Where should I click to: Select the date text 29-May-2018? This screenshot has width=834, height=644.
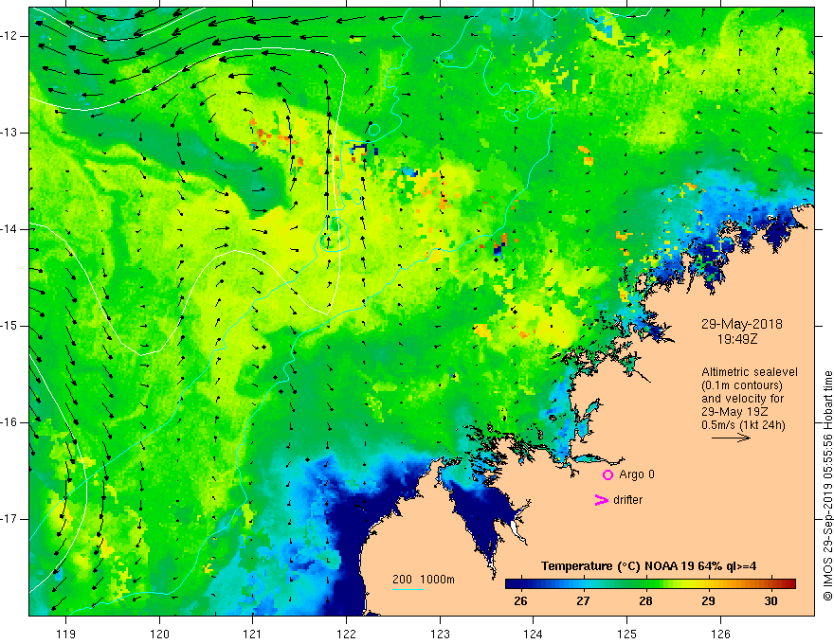click(x=741, y=324)
